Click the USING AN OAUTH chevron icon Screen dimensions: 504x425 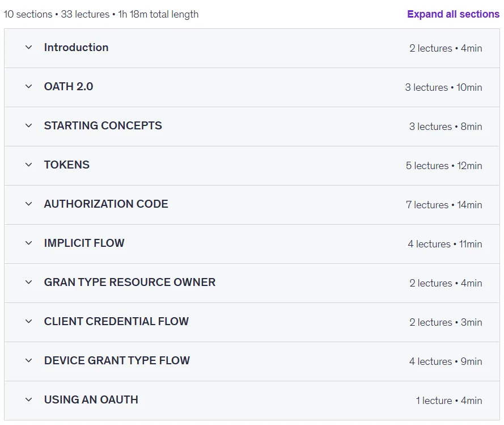point(28,399)
